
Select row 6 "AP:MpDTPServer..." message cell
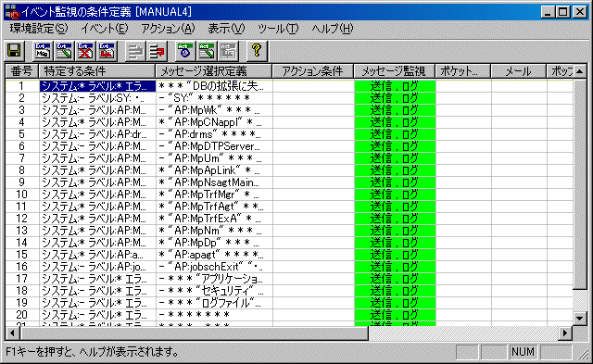pyautogui.click(x=214, y=146)
